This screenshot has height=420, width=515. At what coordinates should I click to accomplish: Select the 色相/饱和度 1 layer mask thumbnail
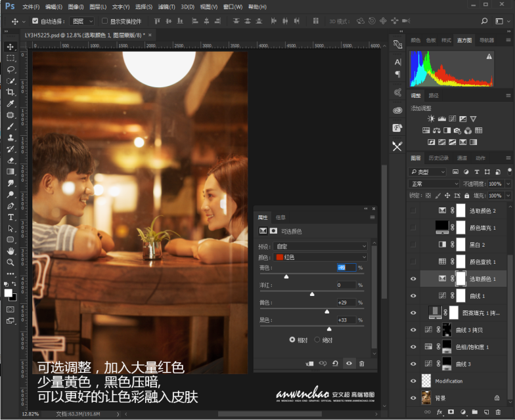(447, 346)
